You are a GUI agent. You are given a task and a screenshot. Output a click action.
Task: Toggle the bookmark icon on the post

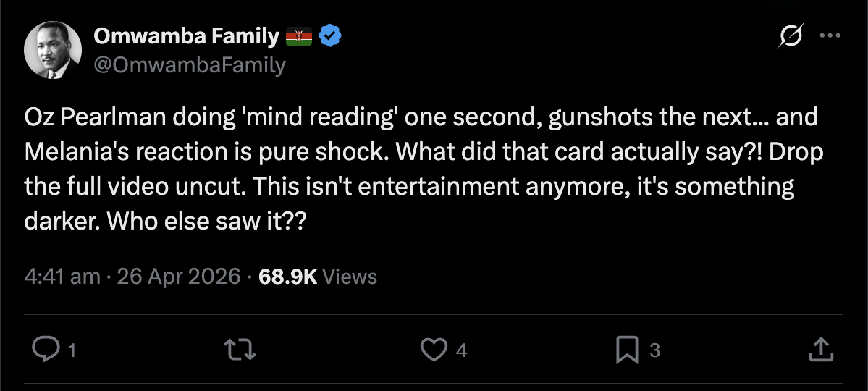pos(625,351)
